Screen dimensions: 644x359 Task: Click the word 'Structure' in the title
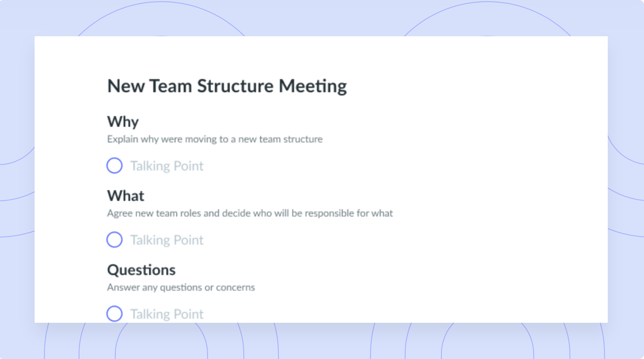[235, 86]
